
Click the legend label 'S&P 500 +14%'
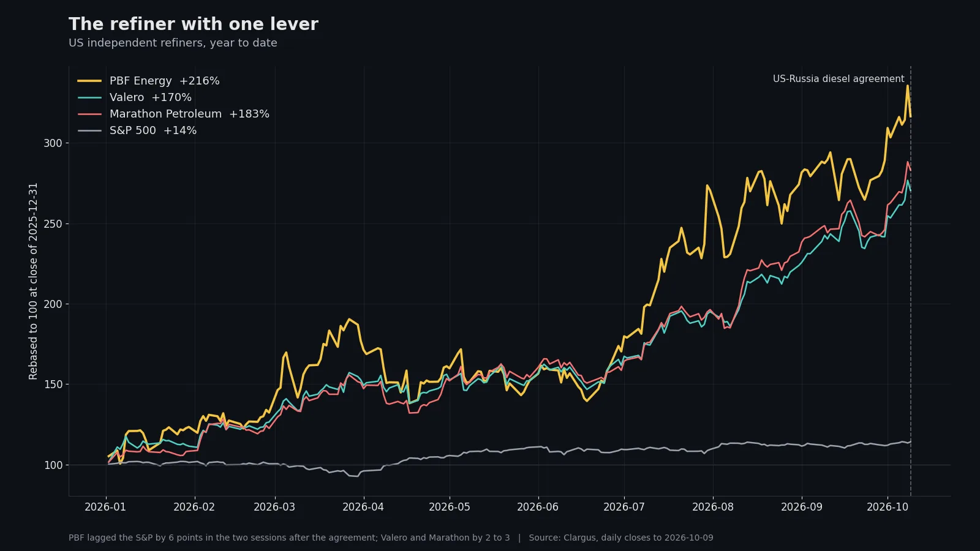pos(153,130)
